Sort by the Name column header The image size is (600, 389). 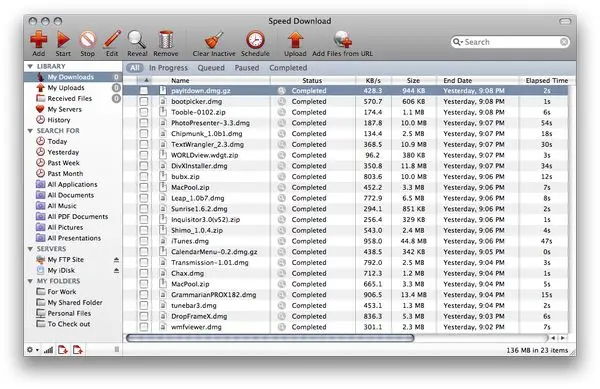click(211, 80)
